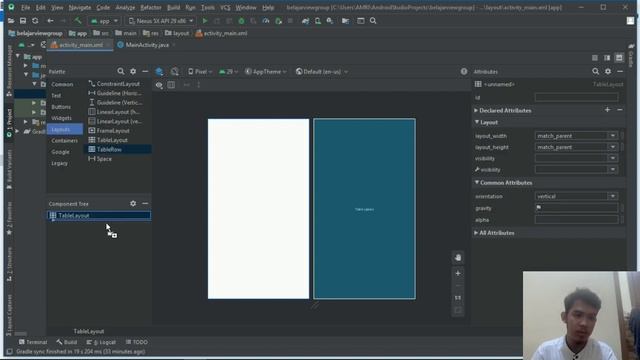
Task: Open the app run configuration dropdown
Action: tap(105, 20)
